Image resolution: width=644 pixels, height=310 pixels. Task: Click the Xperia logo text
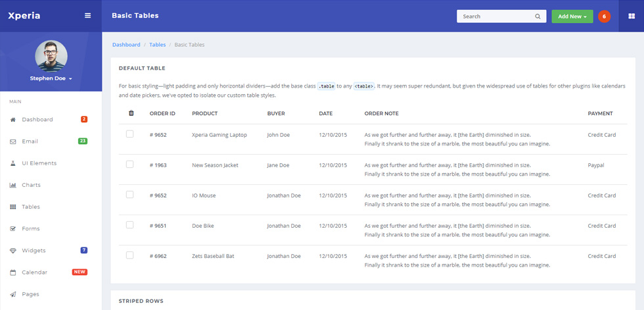[x=24, y=16]
